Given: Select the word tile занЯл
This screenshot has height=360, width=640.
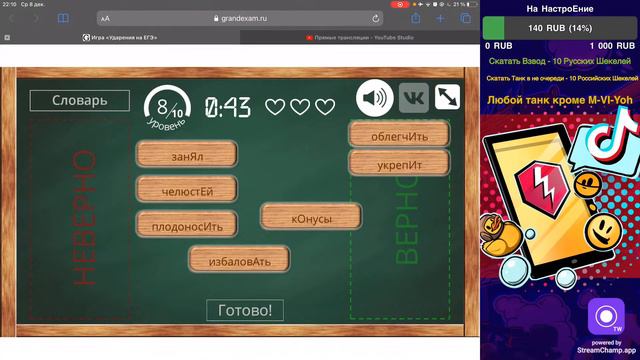Looking at the screenshot, I should pyautogui.click(x=187, y=154).
